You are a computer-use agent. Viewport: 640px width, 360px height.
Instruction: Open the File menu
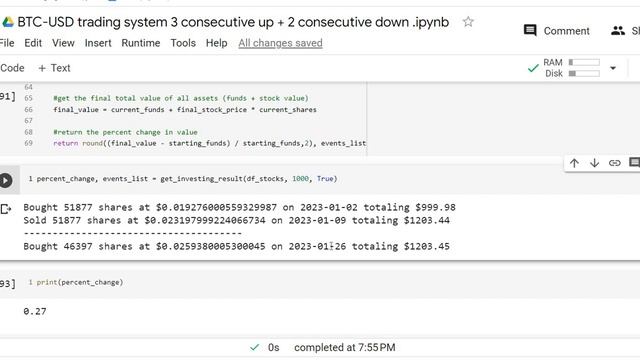[x=7, y=43]
